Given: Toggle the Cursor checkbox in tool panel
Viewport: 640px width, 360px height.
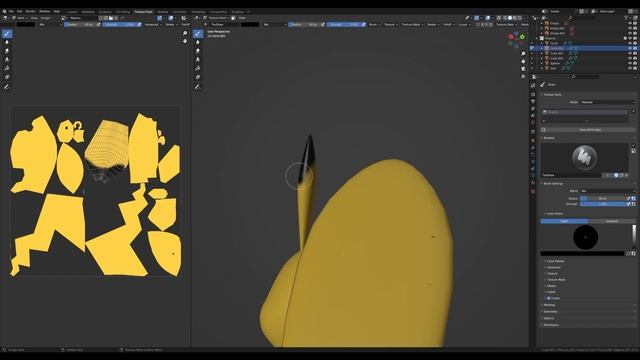Looking at the screenshot, I should 549,298.
